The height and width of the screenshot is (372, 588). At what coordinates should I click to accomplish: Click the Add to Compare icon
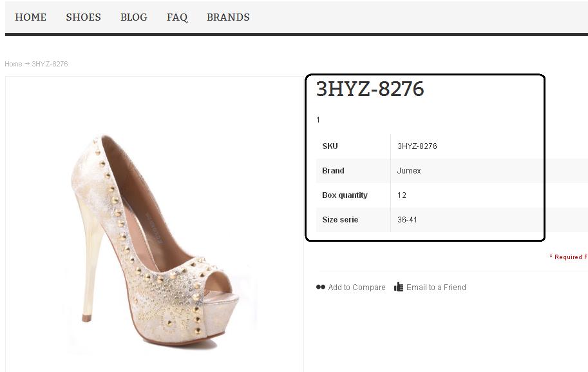(x=321, y=288)
